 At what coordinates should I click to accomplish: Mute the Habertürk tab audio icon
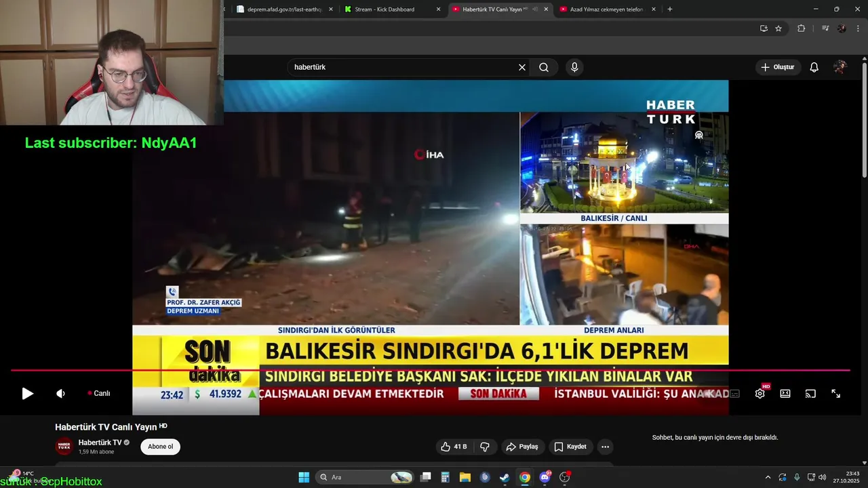click(535, 9)
